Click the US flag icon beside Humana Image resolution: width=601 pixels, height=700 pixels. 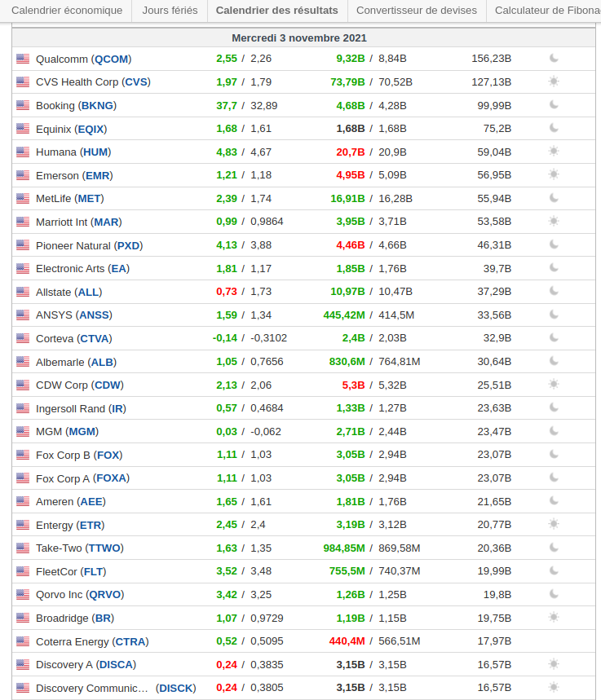[23, 152]
